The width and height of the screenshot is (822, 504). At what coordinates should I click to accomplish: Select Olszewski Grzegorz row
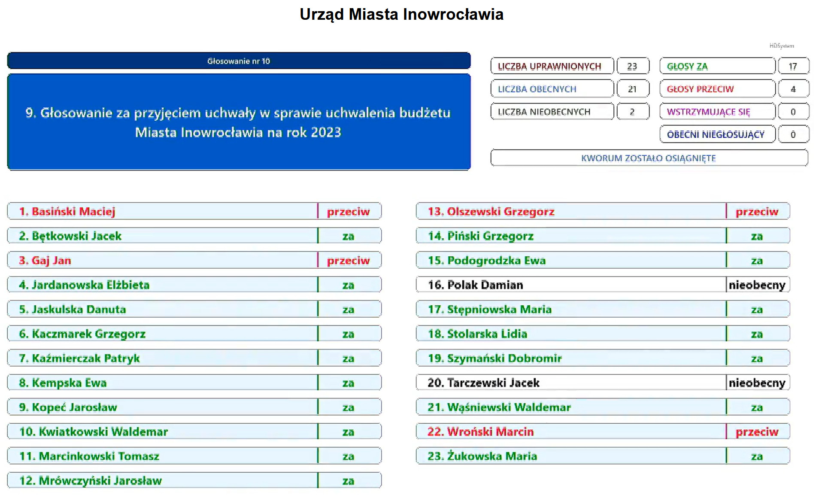571,212
